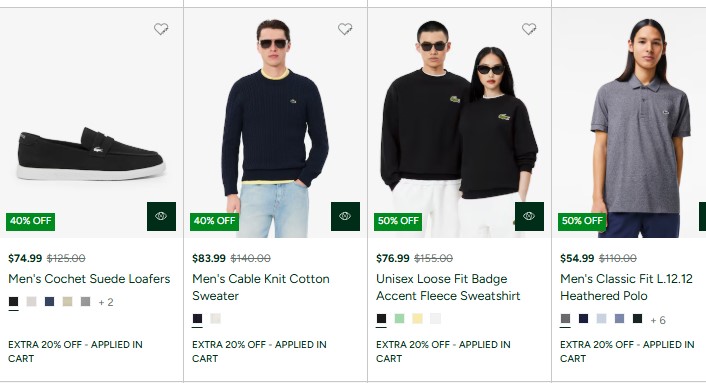Show +6 more colors for Heathered Polo

point(658,320)
